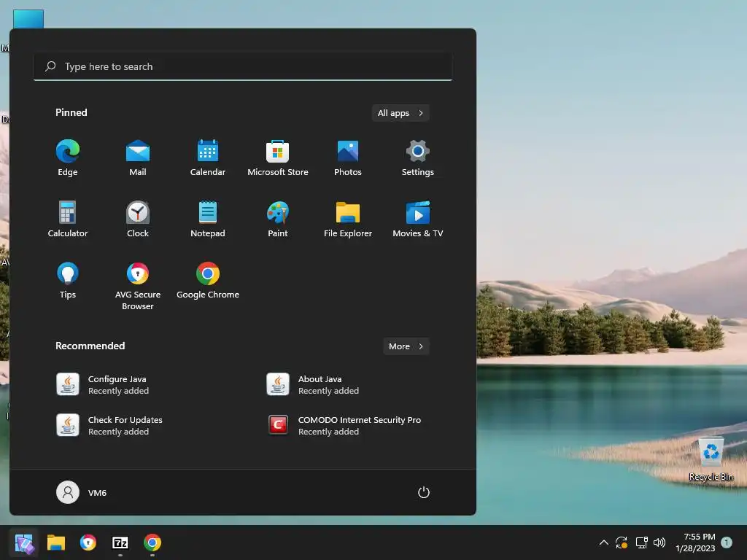
Task: Select the Recycle Bin desktop icon
Action: 711,459
